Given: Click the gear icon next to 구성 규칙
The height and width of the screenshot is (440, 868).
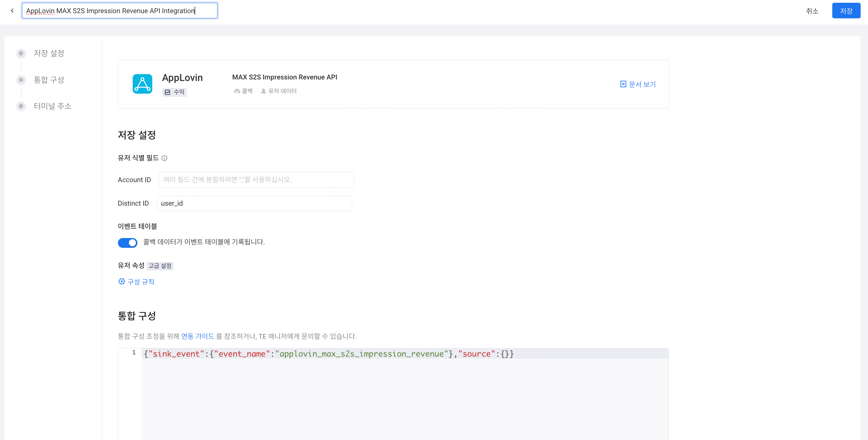Looking at the screenshot, I should [122, 281].
